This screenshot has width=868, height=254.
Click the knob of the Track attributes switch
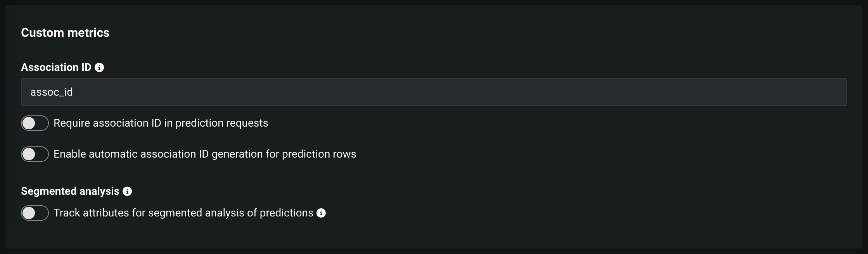click(x=29, y=213)
